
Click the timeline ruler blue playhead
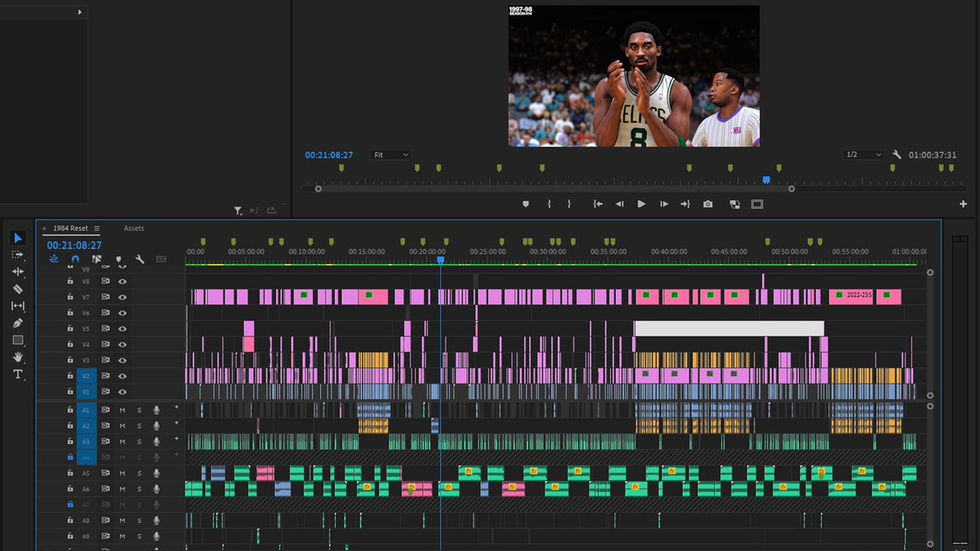click(x=440, y=260)
